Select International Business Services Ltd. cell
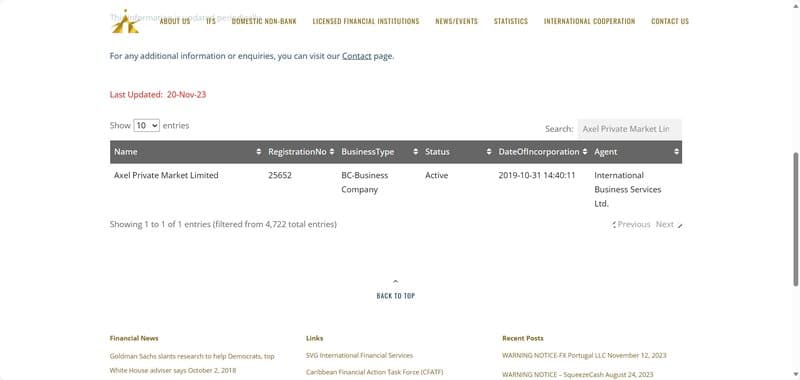Image resolution: width=800 pixels, height=380 pixels. click(x=628, y=190)
